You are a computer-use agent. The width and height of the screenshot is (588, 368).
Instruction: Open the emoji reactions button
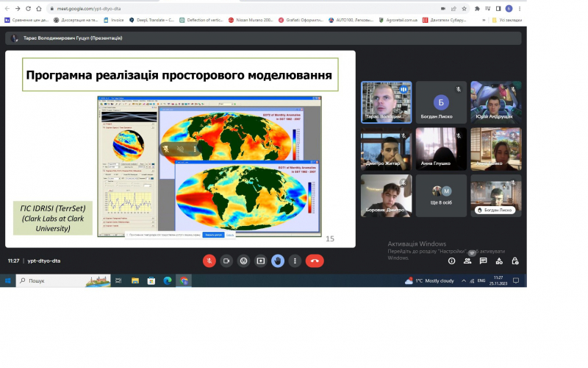click(244, 261)
